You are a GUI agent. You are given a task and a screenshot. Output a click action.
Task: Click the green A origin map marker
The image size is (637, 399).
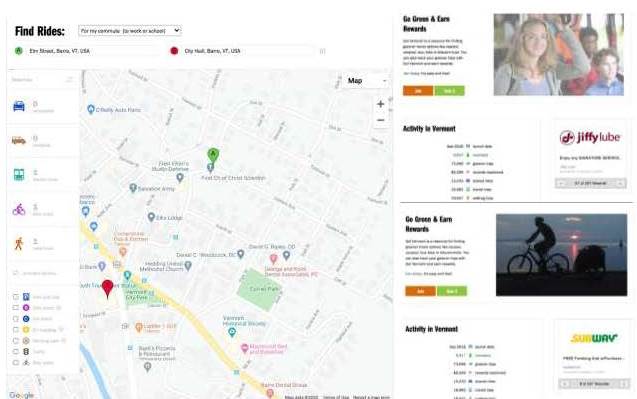[213, 155]
